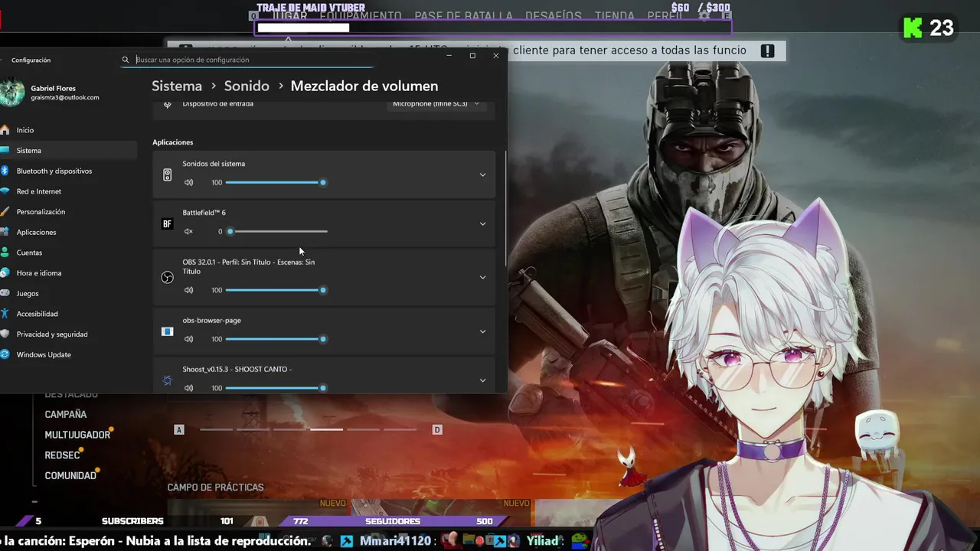Click the CAMPO DE PRÁCTICAS heading
This screenshot has height=551, width=980.
215,487
